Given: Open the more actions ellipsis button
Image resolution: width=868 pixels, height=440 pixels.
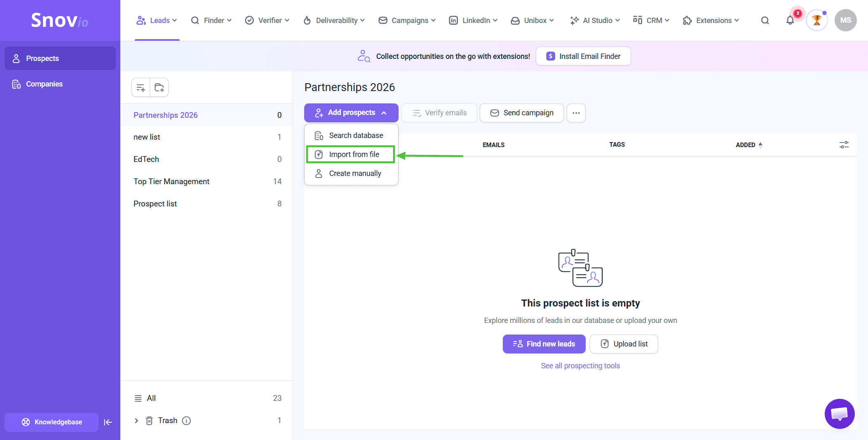Looking at the screenshot, I should click(576, 113).
